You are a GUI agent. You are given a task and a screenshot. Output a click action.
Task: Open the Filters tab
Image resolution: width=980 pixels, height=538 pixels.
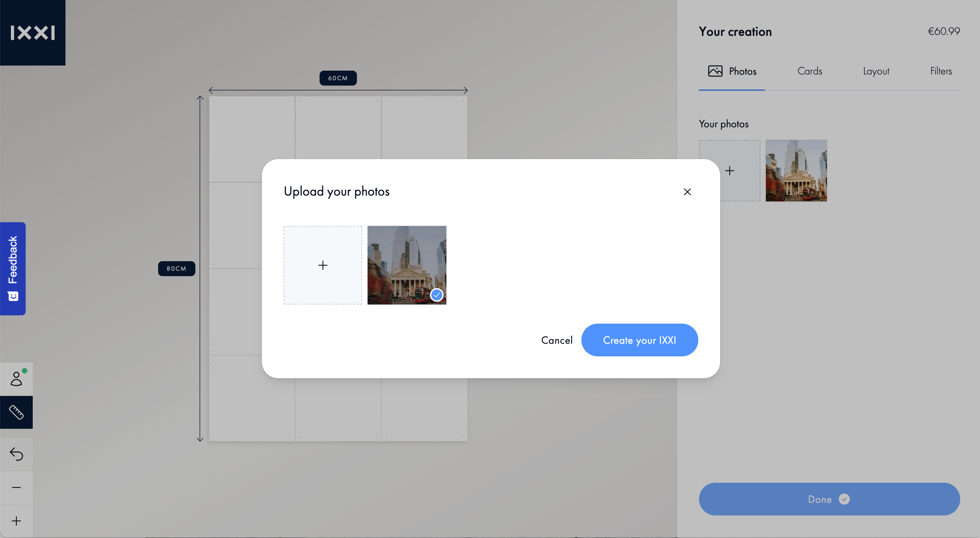pos(941,71)
